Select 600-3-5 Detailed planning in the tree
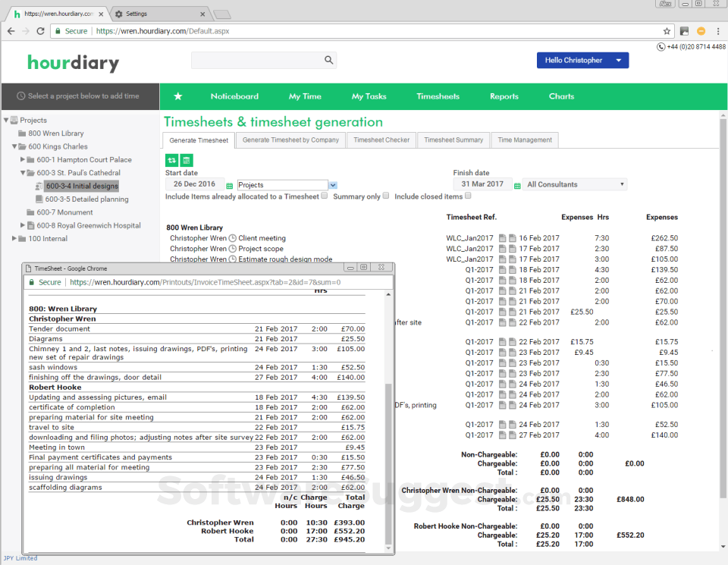Viewport: 728px width, 565px height. pyautogui.click(x=86, y=199)
